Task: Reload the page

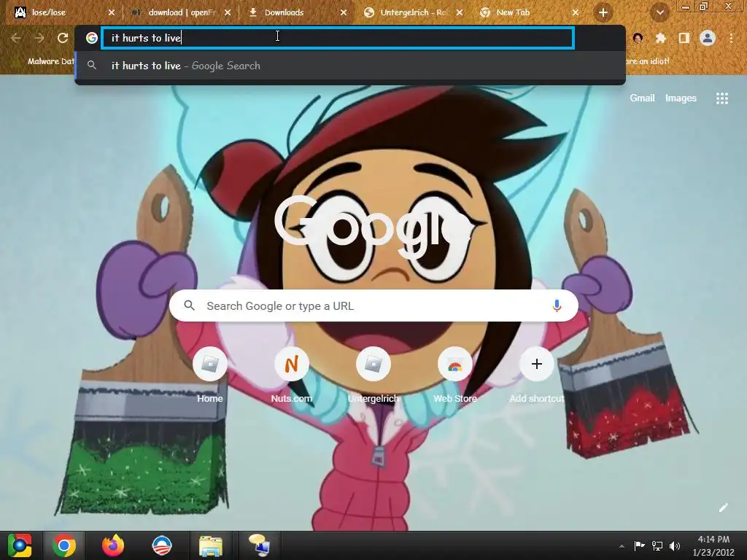Action: tap(63, 38)
